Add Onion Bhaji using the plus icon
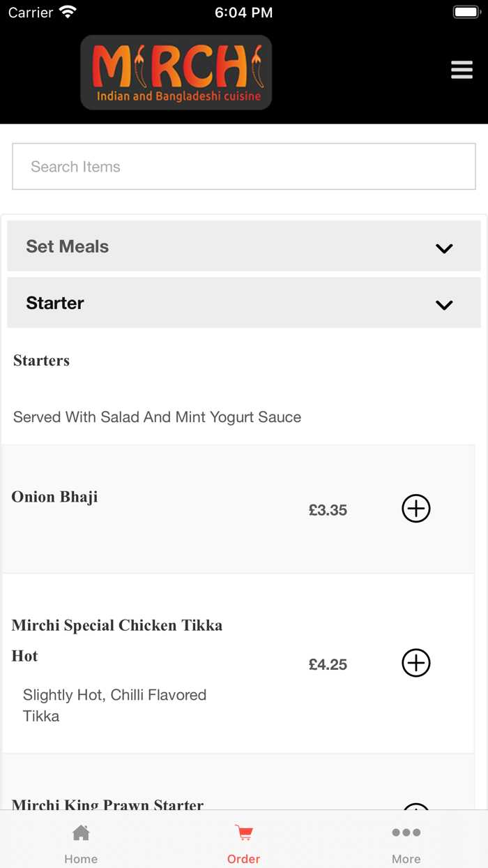Image resolution: width=488 pixels, height=868 pixels. pos(415,509)
